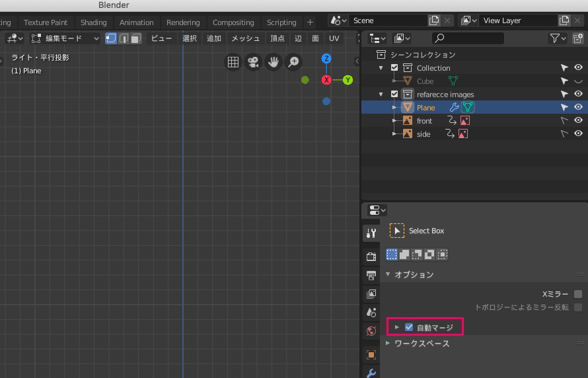Click the Y axis on navigation gizmo
Screen dimensions: 588x378
pos(348,80)
